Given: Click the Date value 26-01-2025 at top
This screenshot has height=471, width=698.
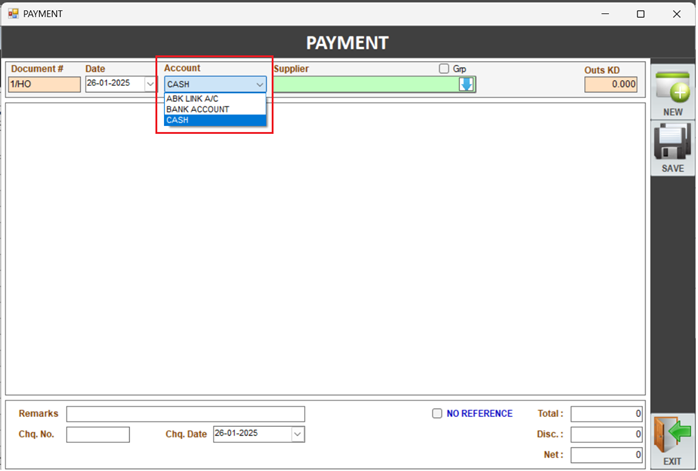Looking at the screenshot, I should [x=109, y=83].
